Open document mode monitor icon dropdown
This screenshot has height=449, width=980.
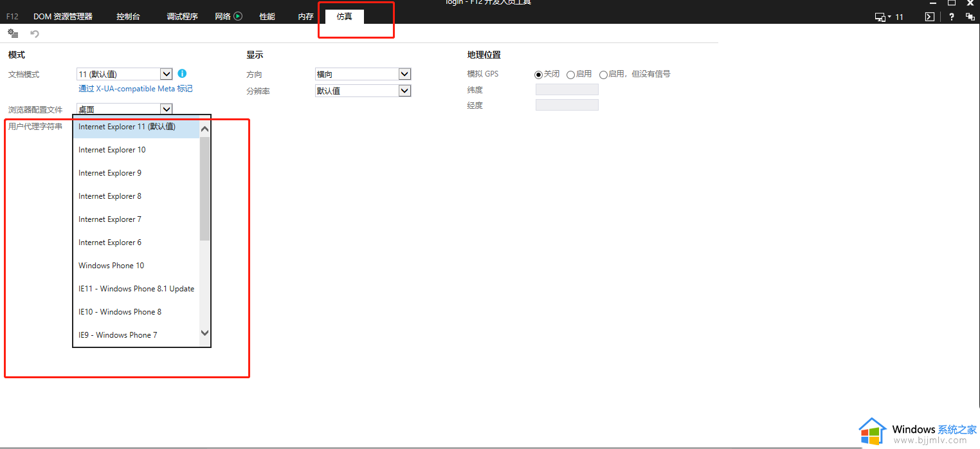tap(883, 17)
